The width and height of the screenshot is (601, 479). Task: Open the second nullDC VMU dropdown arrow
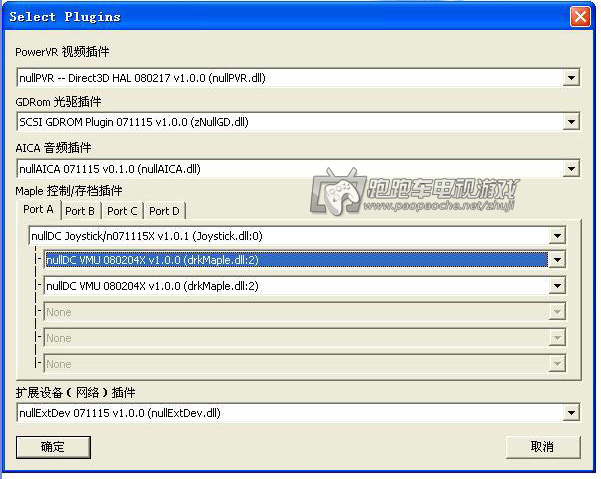557,286
